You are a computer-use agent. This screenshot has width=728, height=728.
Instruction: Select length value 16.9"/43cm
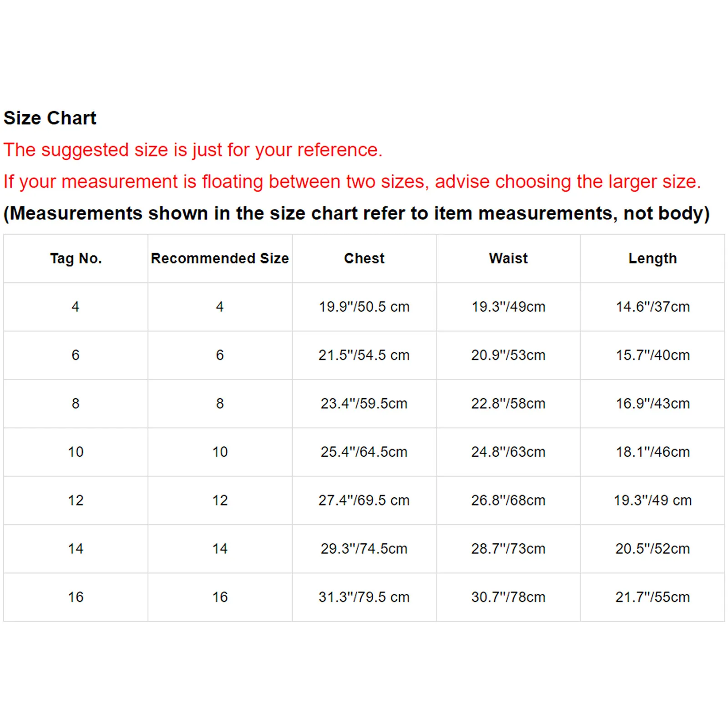tap(652, 404)
